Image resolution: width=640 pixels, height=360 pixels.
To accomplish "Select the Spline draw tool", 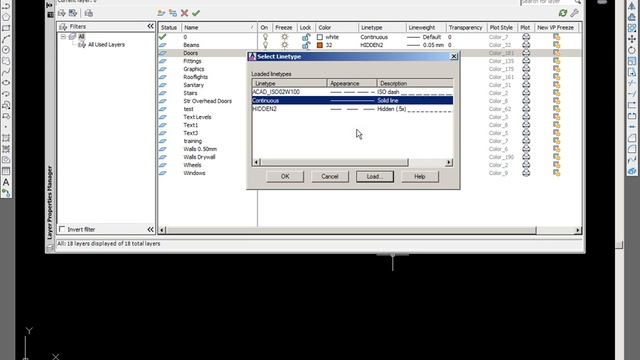I will click(6, 72).
